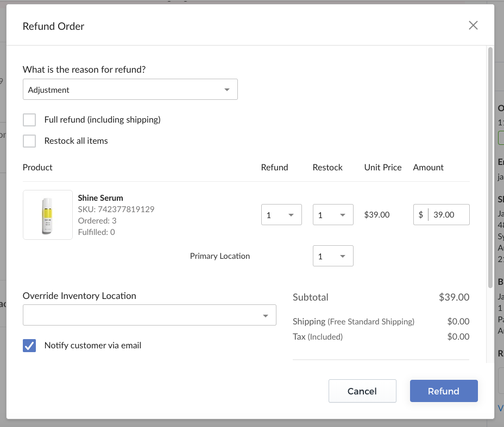The width and height of the screenshot is (504, 427).
Task: Uncheck Notify customer via email
Action: click(29, 346)
